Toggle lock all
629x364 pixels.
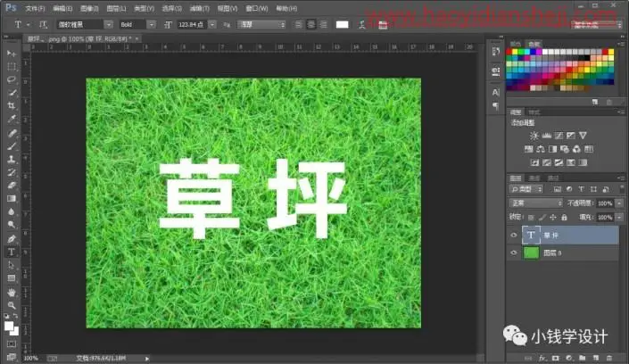point(564,218)
